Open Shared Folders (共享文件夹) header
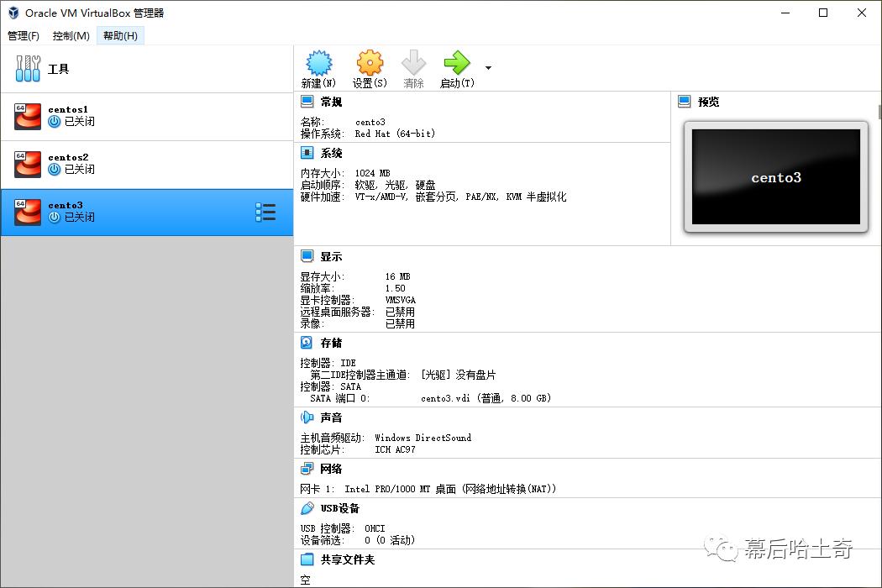Viewport: 882px width, 588px height. tap(347, 559)
